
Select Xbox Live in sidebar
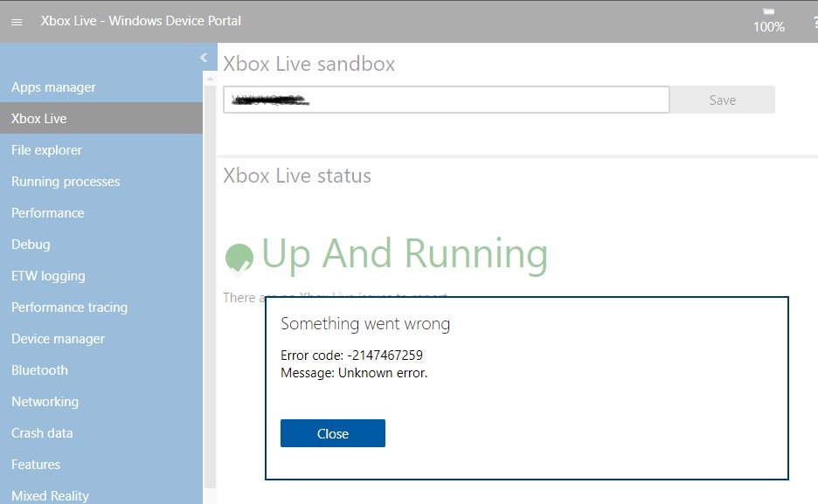click(101, 118)
